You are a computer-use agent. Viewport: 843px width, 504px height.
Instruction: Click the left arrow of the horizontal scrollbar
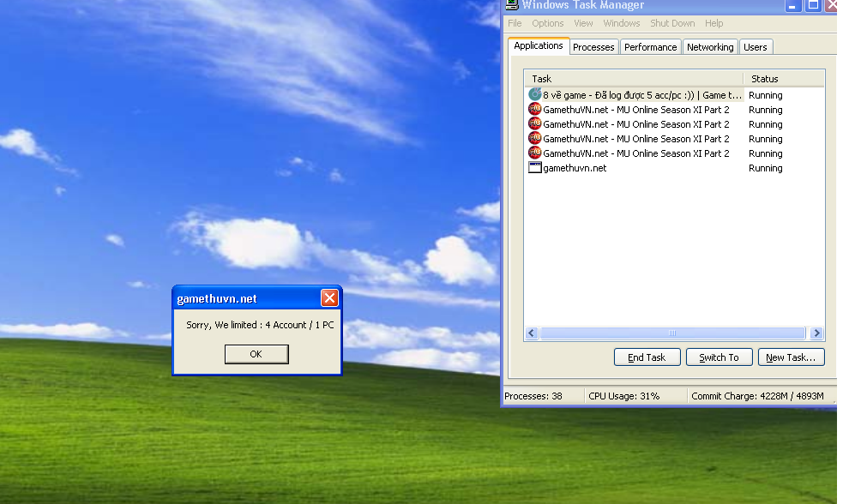click(532, 333)
